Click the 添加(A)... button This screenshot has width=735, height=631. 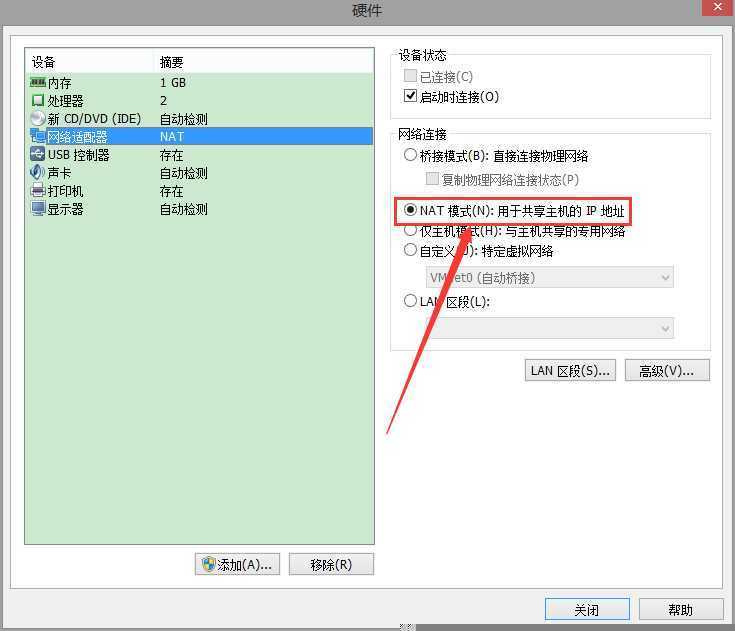click(237, 564)
